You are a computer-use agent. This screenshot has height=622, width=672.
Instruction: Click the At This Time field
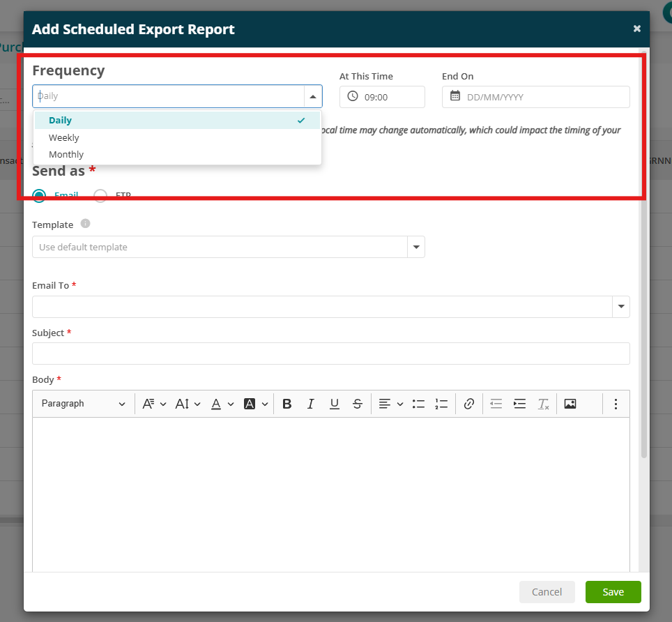pos(382,97)
